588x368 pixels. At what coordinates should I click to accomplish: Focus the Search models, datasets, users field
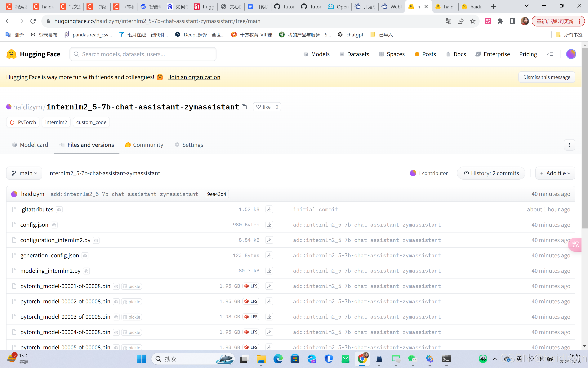(143, 54)
